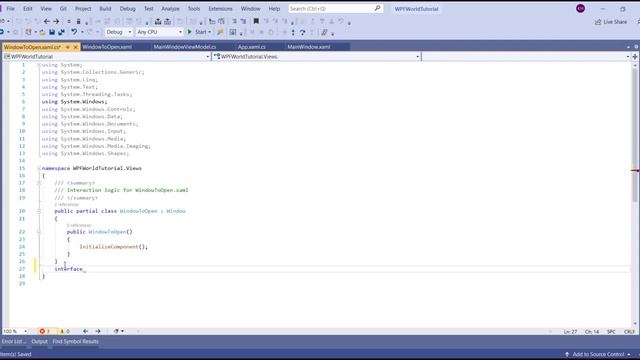Close the WindowToOpen.xaml.cs tab
Image resolution: width=640 pixels, height=360 pixels.
[x=75, y=47]
